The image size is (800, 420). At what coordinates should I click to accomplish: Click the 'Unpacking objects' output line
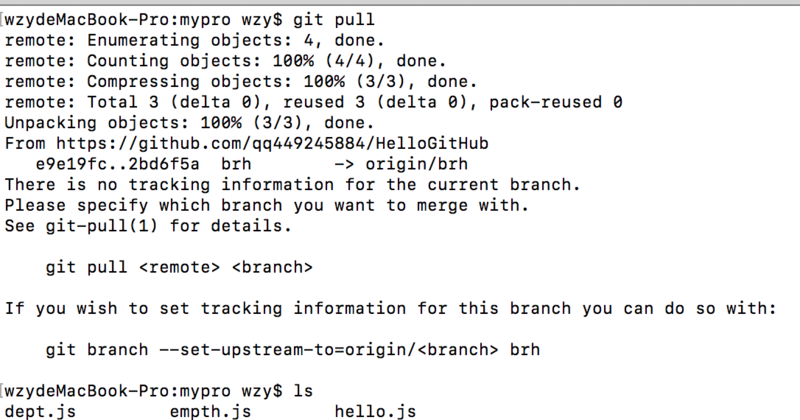pos(189,123)
